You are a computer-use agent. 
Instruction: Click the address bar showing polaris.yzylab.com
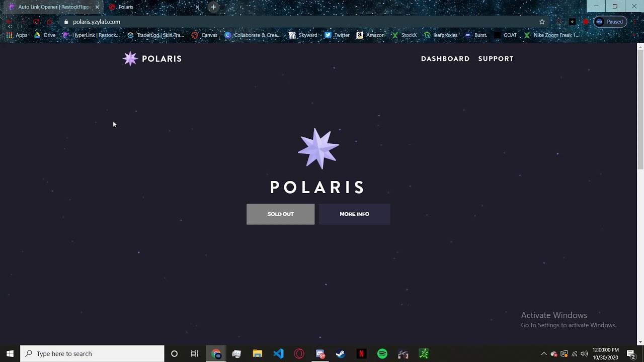[302, 22]
